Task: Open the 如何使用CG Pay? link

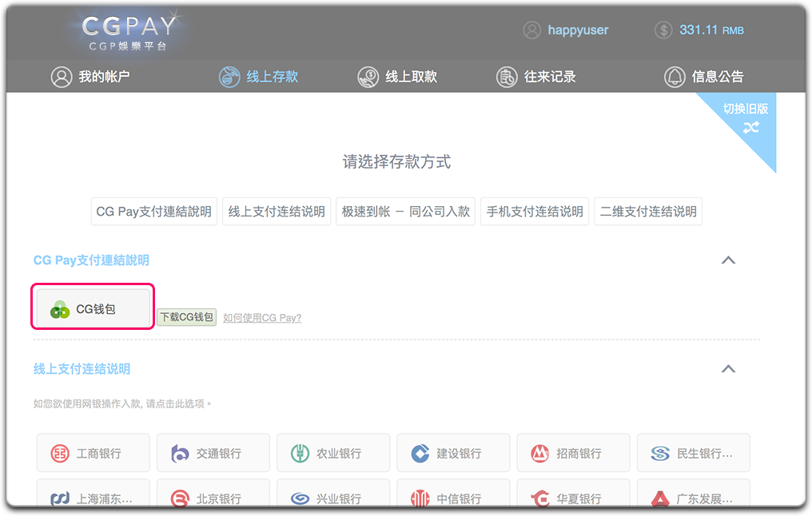Action: 262,318
